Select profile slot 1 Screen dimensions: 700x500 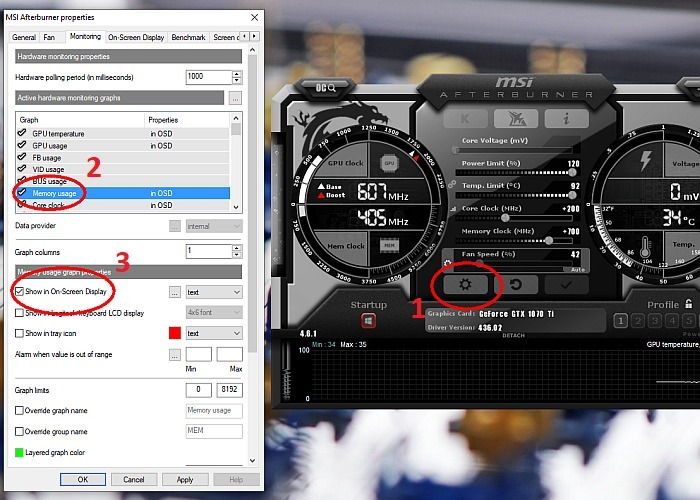(620, 321)
